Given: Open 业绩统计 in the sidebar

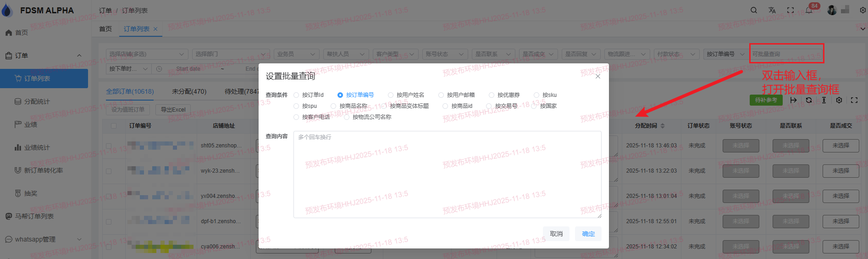Looking at the screenshot, I should (x=37, y=147).
